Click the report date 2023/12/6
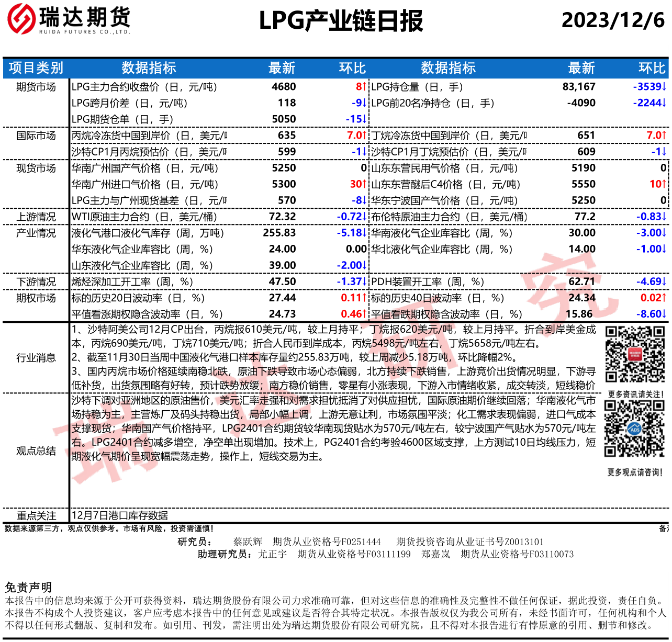The width and height of the screenshot is (672, 642). [613, 21]
